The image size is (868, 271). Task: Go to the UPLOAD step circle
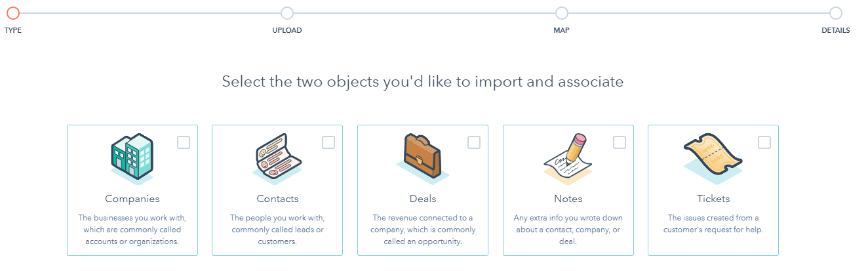point(287,12)
